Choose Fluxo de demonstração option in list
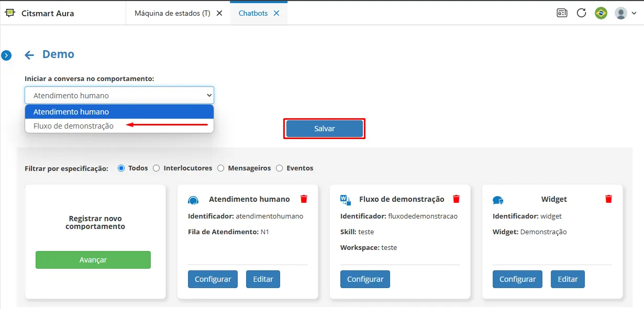This screenshot has width=644, height=309. [119, 126]
